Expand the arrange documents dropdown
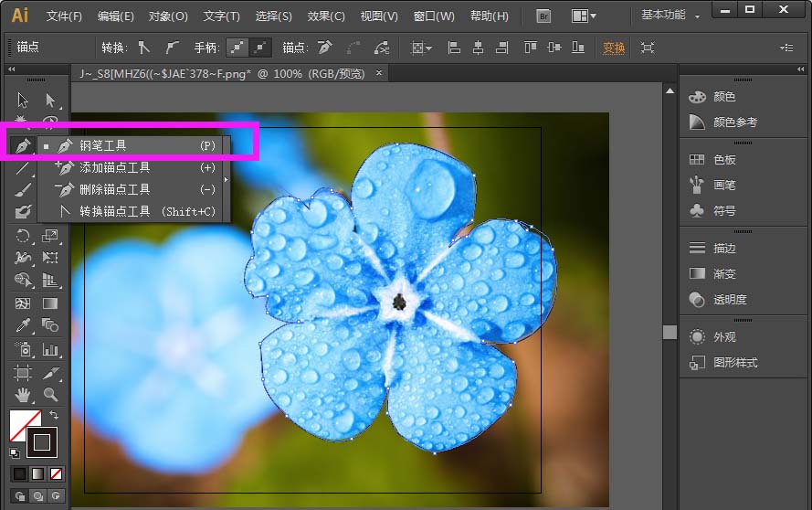Viewport: 812px width, 510px height. pos(584,16)
